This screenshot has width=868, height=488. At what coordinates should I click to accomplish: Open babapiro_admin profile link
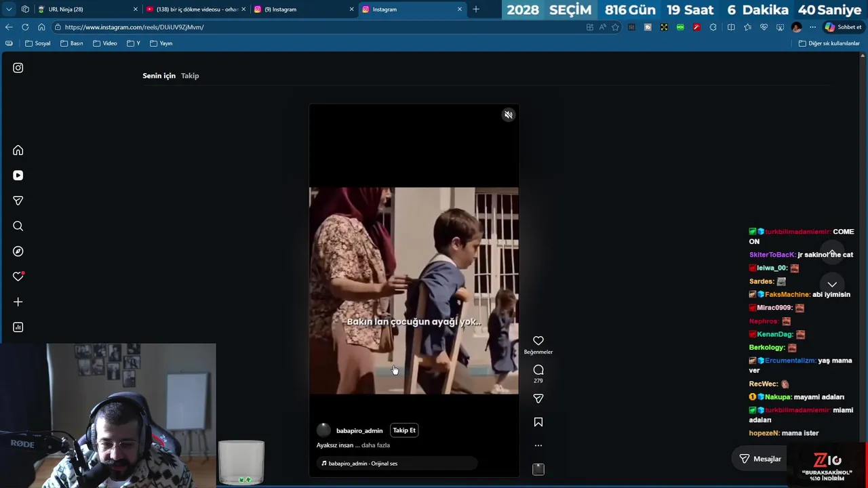pyautogui.click(x=359, y=431)
